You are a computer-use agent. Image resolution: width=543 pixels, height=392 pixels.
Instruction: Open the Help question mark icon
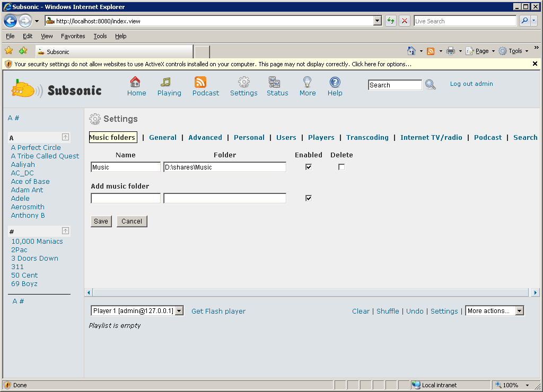(335, 82)
